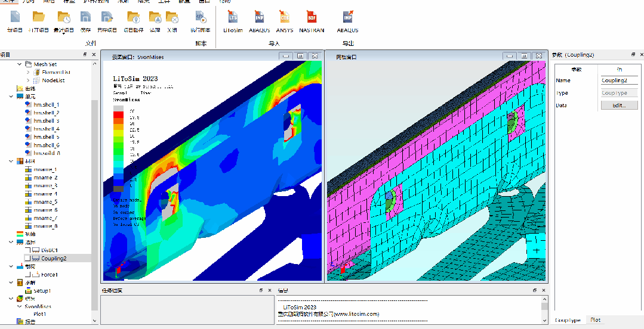Image resolution: width=644 pixels, height=329 pixels.
Task: Expand the ElementList node
Action: [27, 72]
